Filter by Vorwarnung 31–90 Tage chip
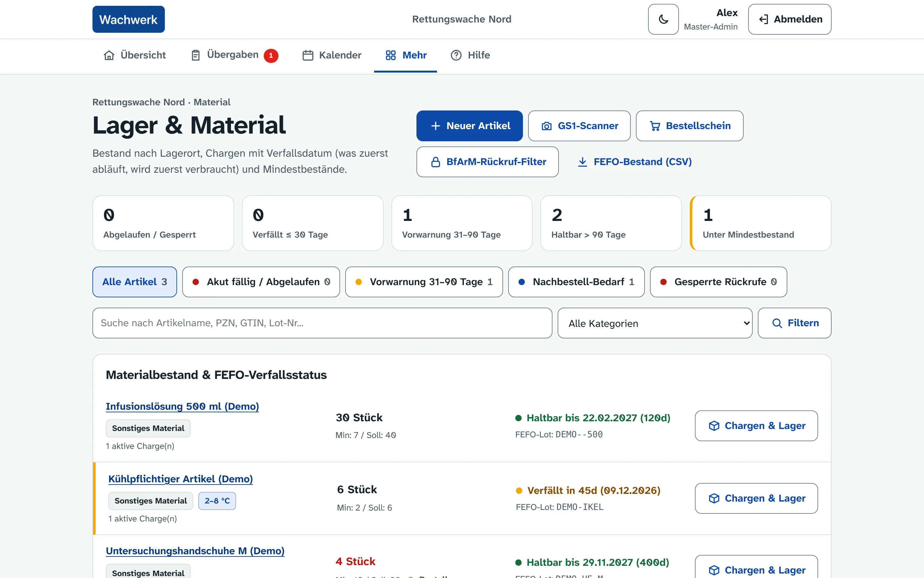Image resolution: width=924 pixels, height=578 pixels. pos(424,282)
